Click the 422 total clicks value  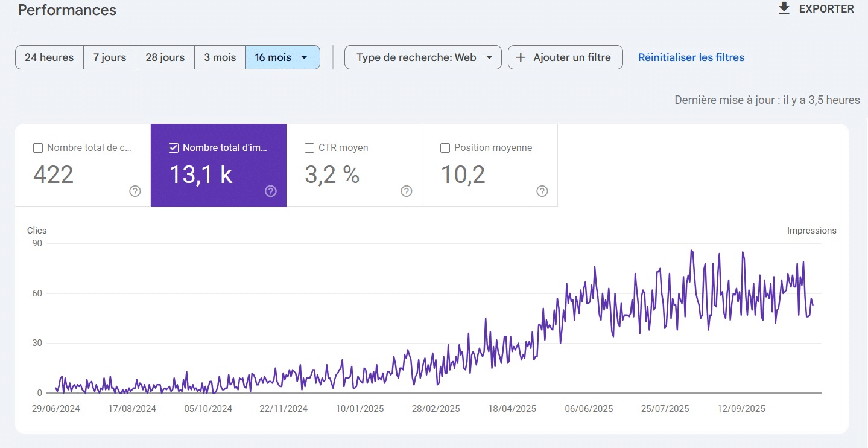click(x=54, y=174)
